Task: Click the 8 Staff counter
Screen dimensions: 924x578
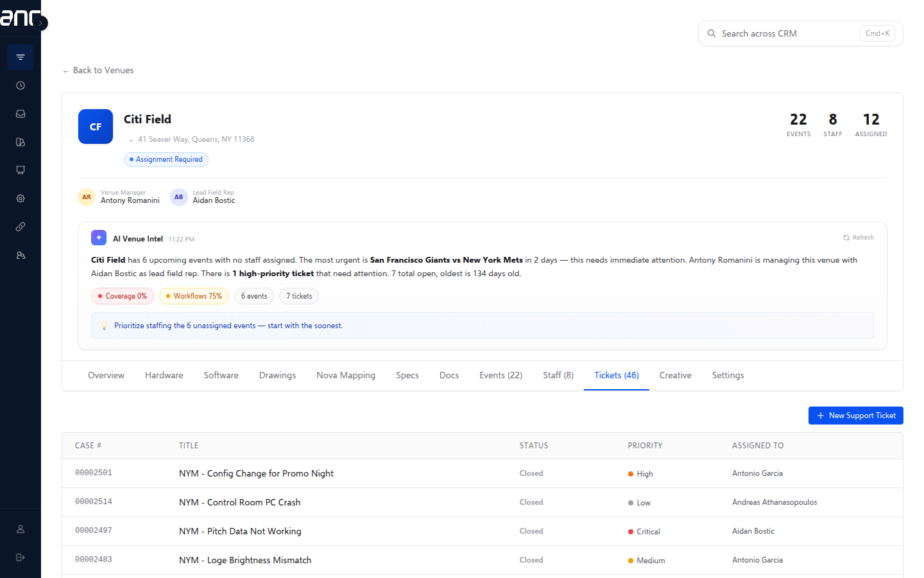Action: pyautogui.click(x=833, y=124)
